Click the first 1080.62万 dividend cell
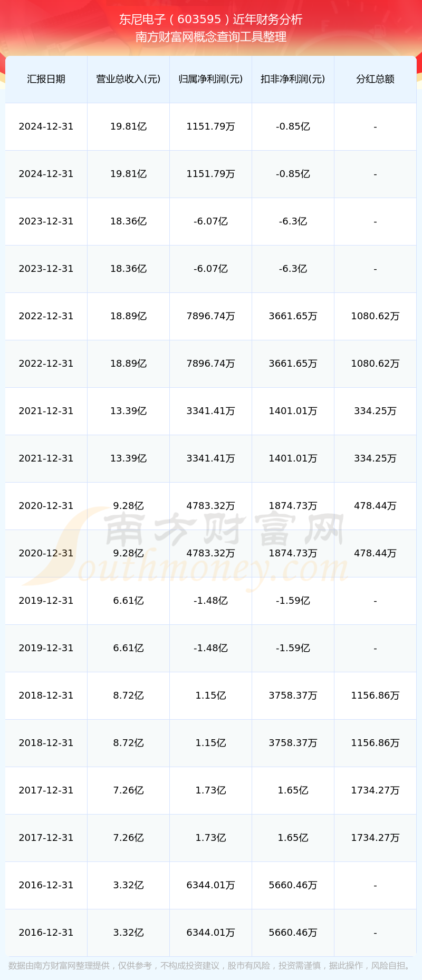Viewport: 422px width, 980px height. [x=375, y=316]
